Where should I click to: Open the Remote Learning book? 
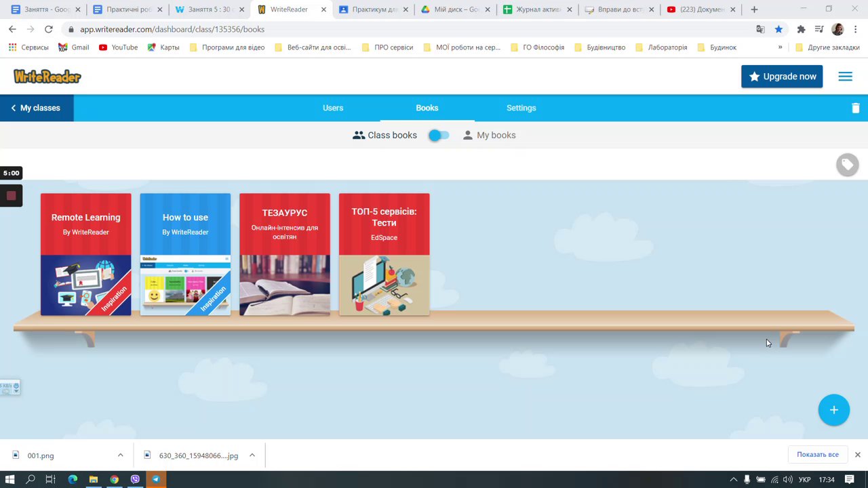(86, 254)
